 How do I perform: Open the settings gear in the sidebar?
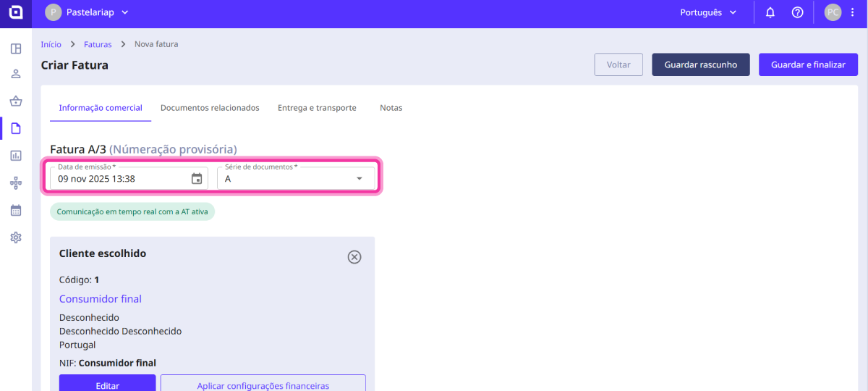pyautogui.click(x=16, y=237)
